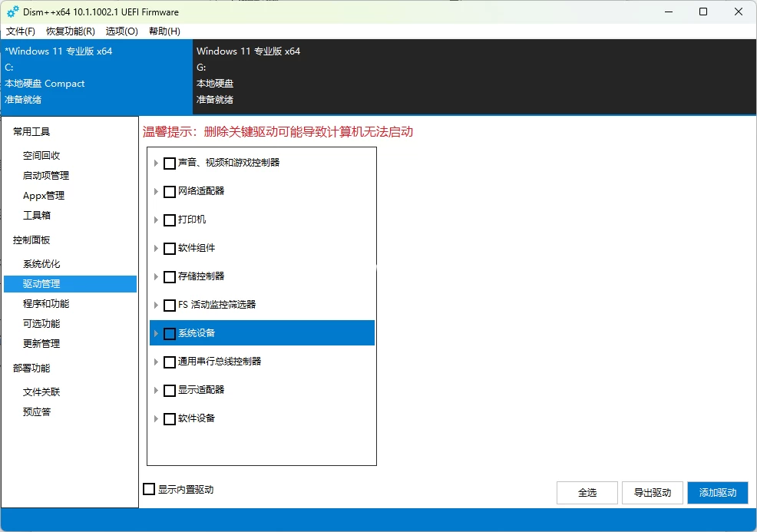This screenshot has width=757, height=532.
Task: Expand FS 活动监控筛选器 node arrow
Action: click(156, 305)
